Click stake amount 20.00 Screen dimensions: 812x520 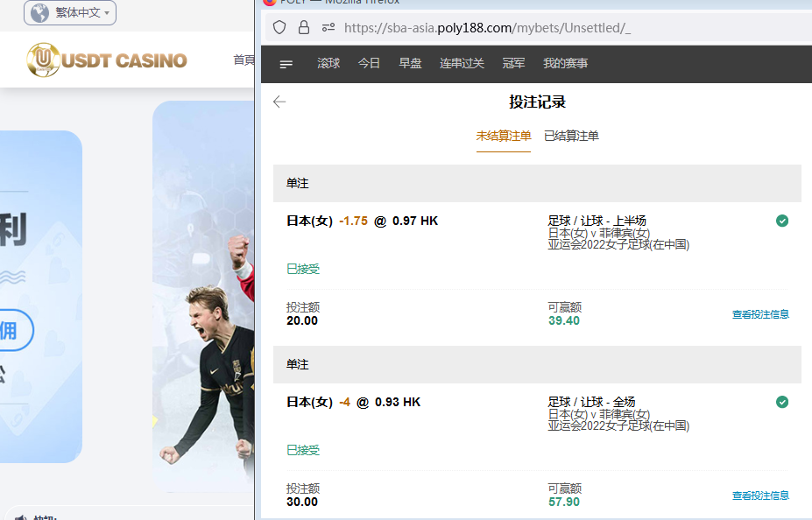point(302,320)
